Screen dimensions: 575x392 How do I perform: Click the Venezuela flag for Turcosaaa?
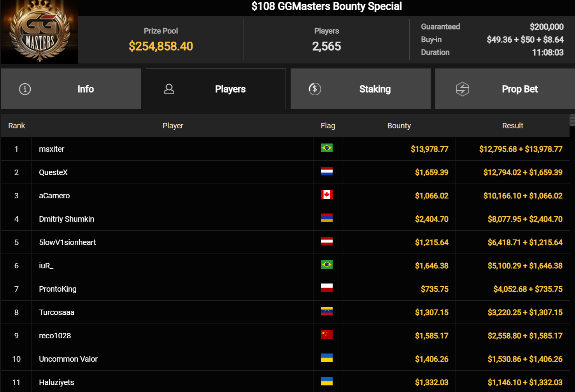[327, 311]
